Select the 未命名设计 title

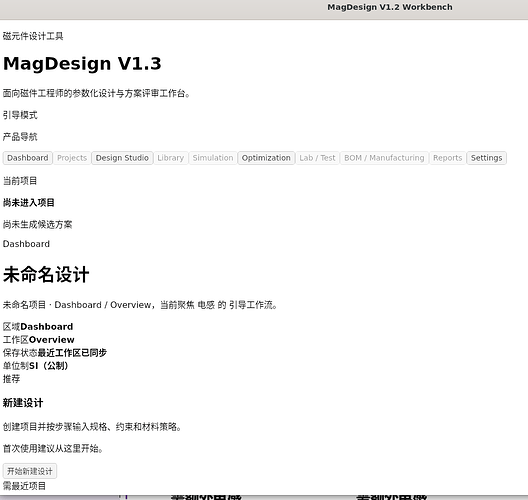[x=46, y=274]
